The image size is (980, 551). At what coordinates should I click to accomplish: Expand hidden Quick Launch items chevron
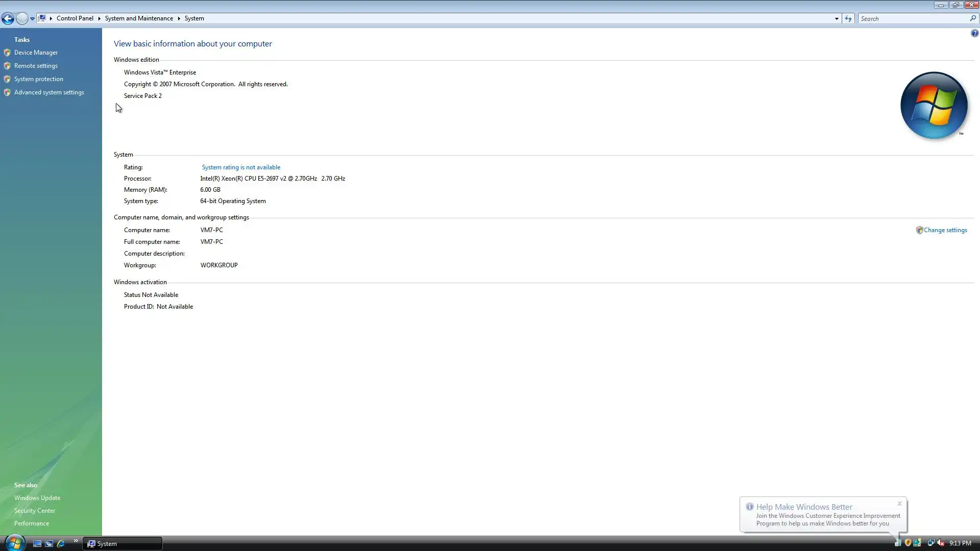76,541
